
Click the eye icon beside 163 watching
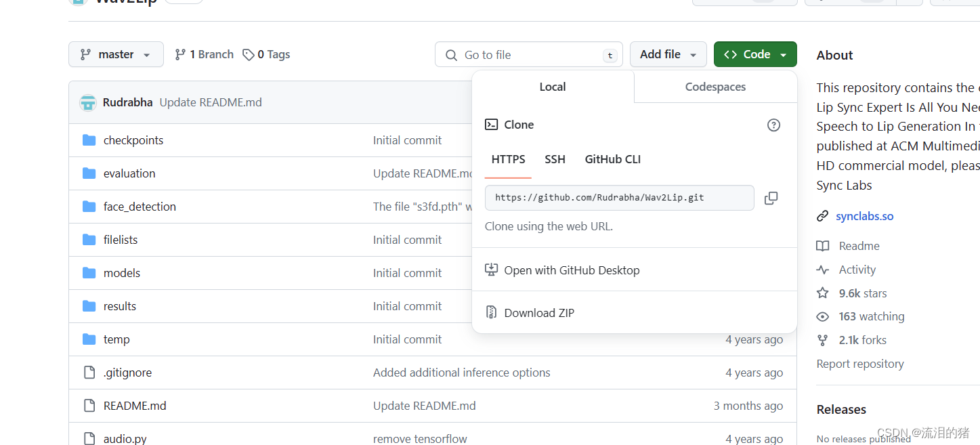tap(823, 316)
